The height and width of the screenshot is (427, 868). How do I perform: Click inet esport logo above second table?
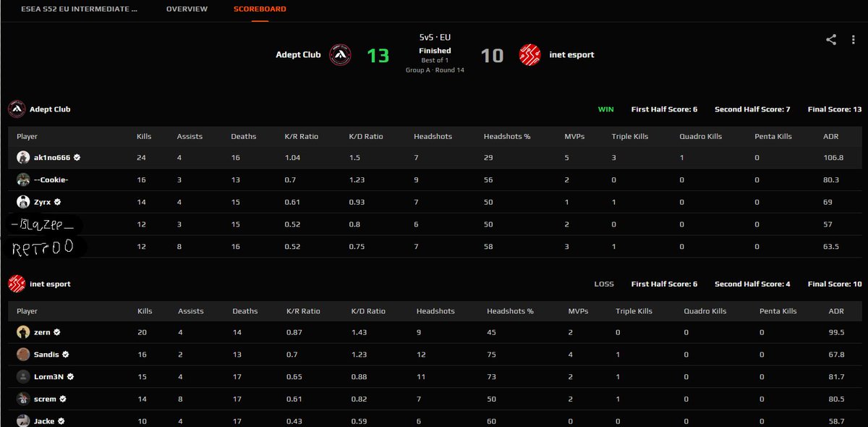click(x=17, y=284)
